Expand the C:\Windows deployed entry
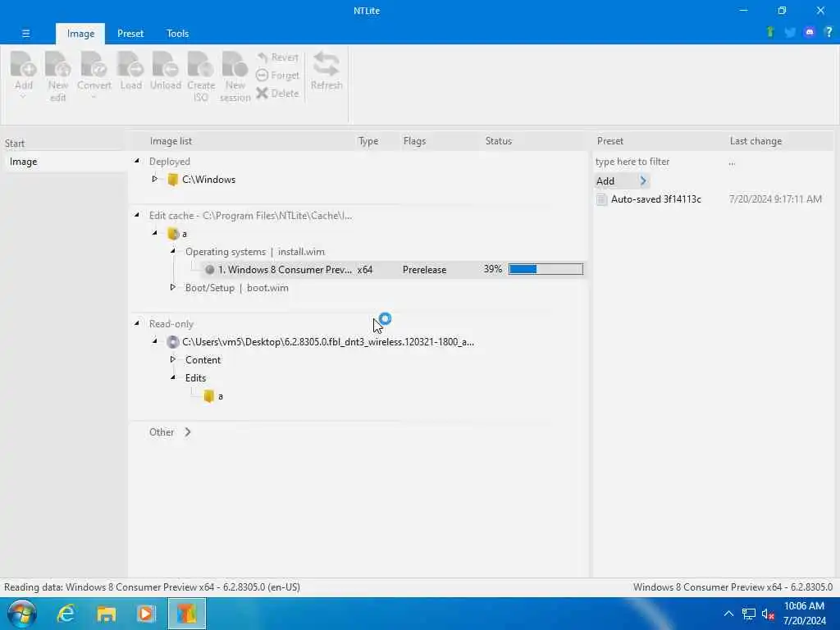The image size is (840, 630). pos(155,179)
